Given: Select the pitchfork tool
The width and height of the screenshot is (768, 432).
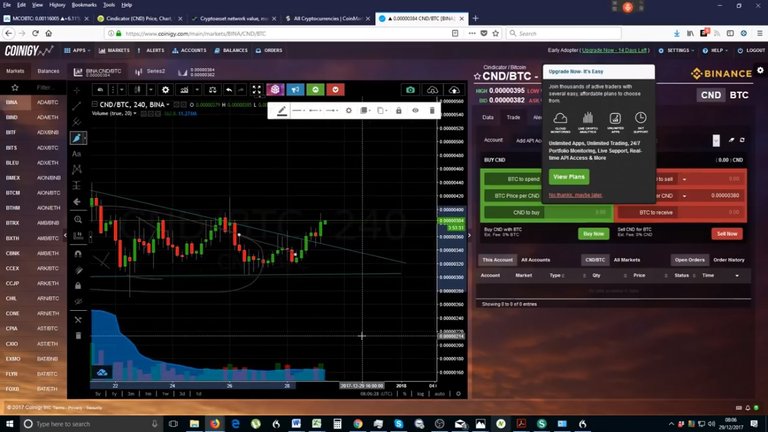Looking at the screenshot, I should click(77, 122).
